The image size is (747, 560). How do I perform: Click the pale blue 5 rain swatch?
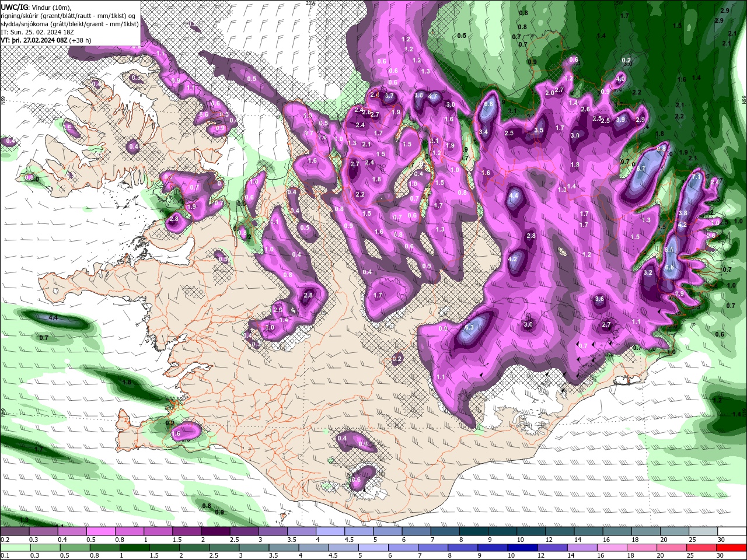(373, 547)
